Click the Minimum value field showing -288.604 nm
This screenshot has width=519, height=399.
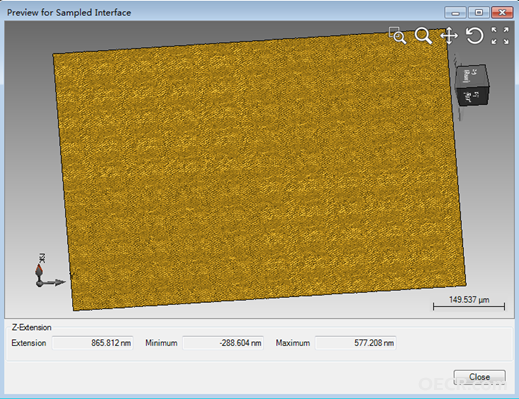point(223,343)
